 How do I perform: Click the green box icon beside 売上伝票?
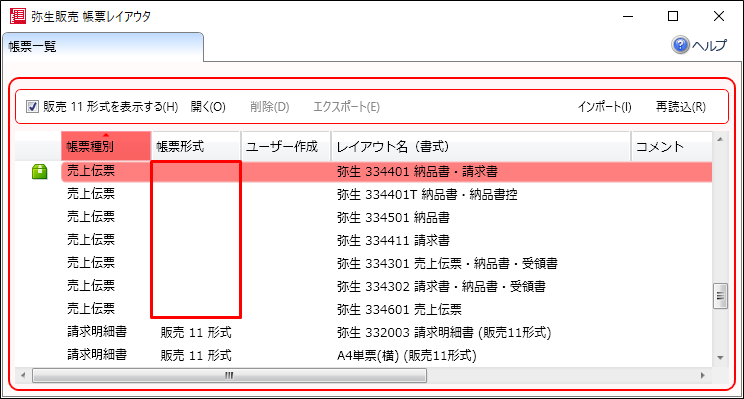click(x=40, y=171)
